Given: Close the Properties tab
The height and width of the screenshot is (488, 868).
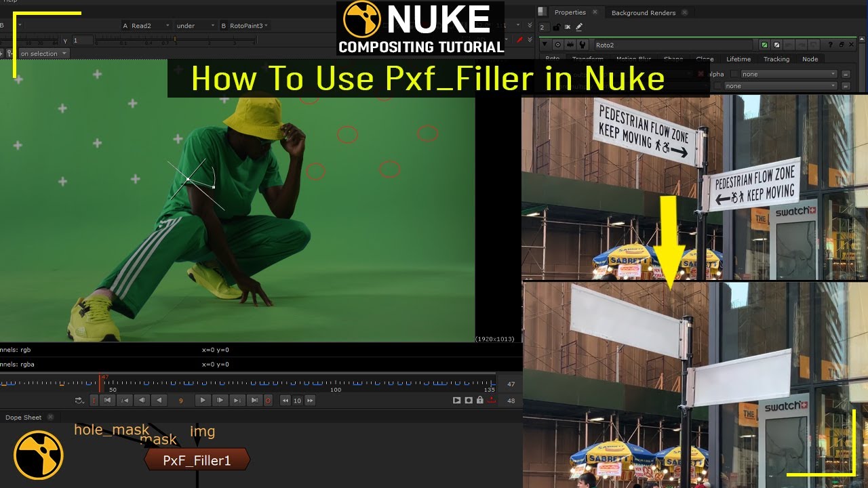Looking at the screenshot, I should tap(595, 12).
